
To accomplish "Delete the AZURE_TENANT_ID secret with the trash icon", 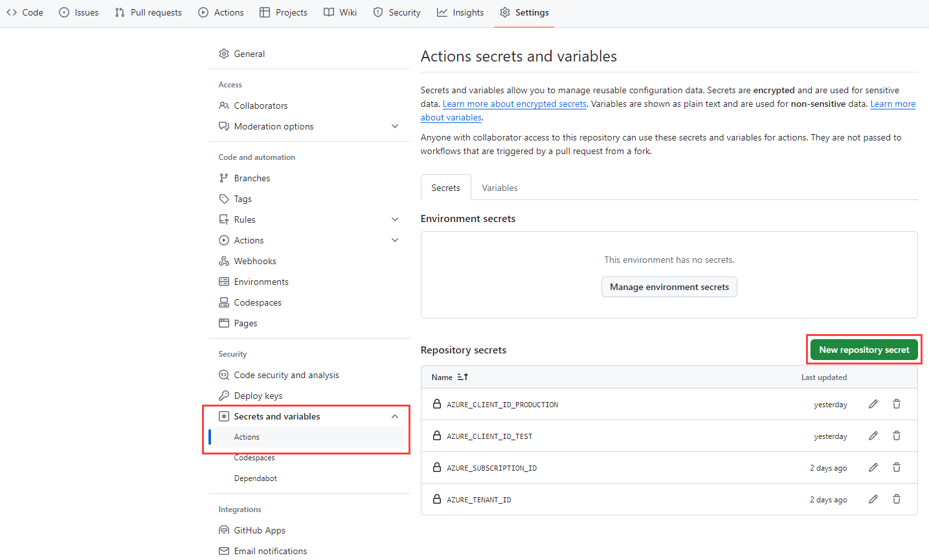I will [x=897, y=499].
